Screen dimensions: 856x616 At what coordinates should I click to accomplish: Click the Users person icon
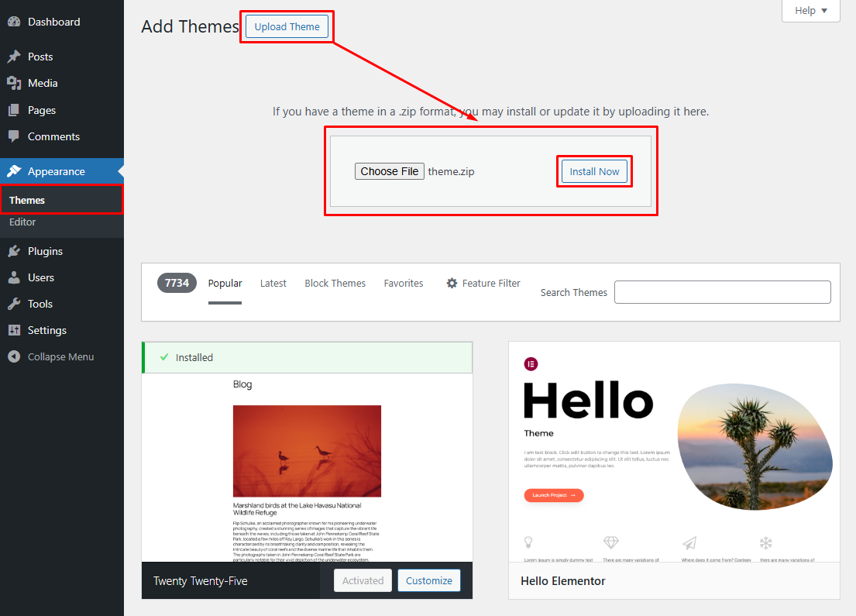tap(14, 277)
